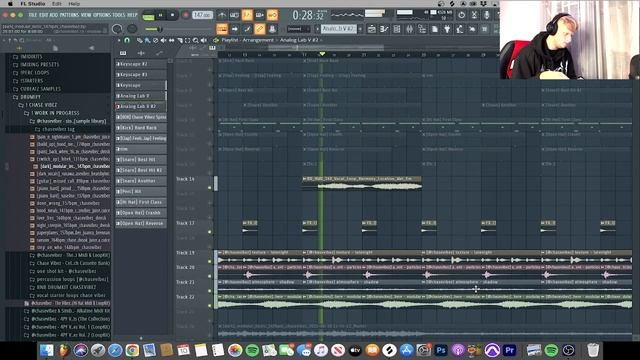Click the playlist playback speaker tool
Image resolution: width=640 pixels, height=360 pixels.
point(204,40)
